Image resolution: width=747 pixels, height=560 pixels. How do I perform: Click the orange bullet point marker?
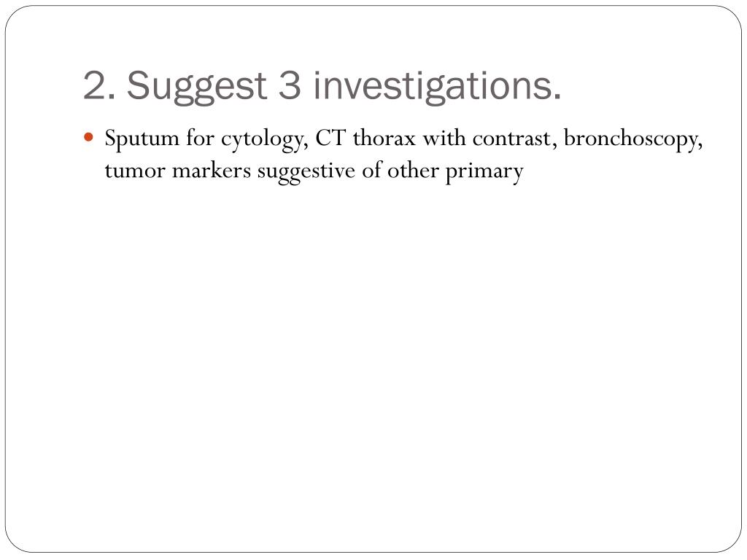[x=88, y=138]
